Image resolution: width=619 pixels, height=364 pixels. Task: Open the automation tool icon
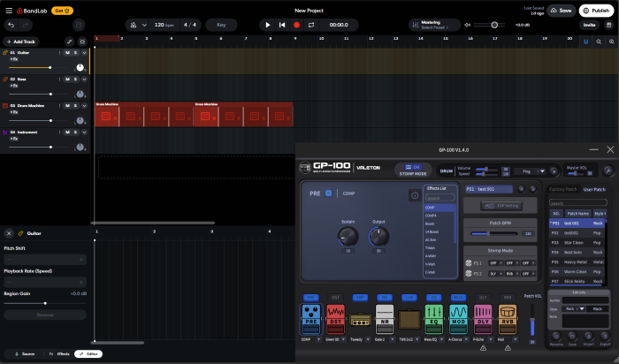coord(70,42)
